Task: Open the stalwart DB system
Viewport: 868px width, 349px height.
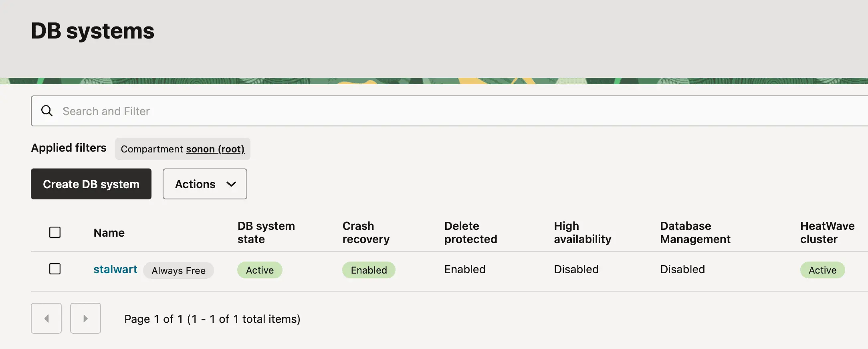Action: click(x=115, y=269)
